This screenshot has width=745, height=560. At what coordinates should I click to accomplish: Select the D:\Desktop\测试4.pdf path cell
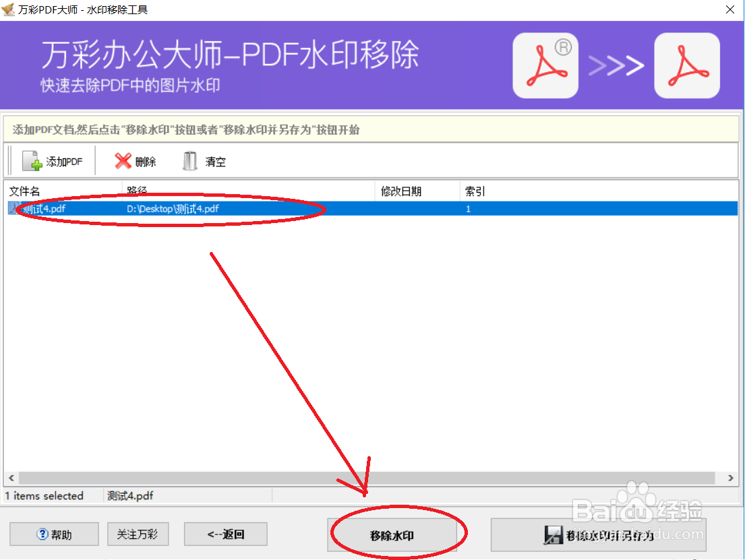173,208
